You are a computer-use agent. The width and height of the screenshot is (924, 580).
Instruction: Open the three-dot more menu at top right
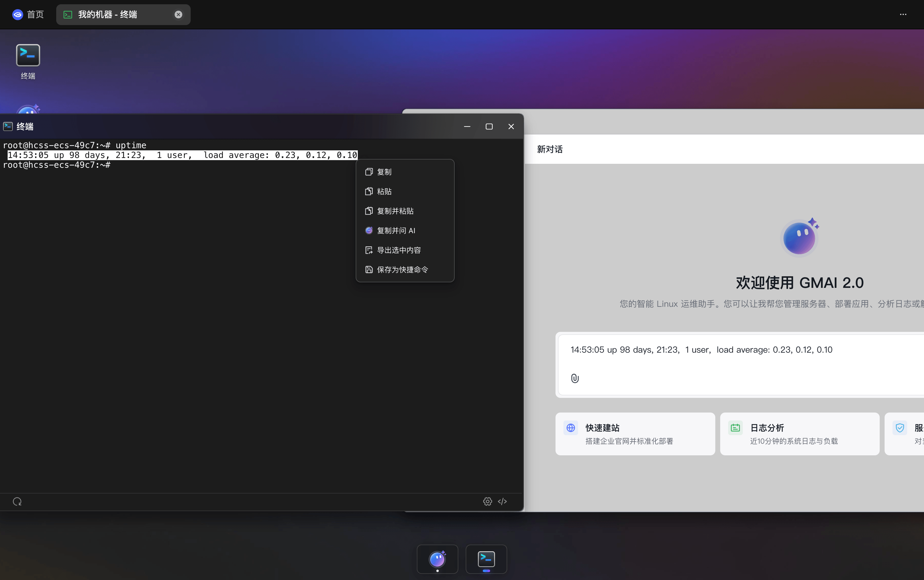click(903, 15)
